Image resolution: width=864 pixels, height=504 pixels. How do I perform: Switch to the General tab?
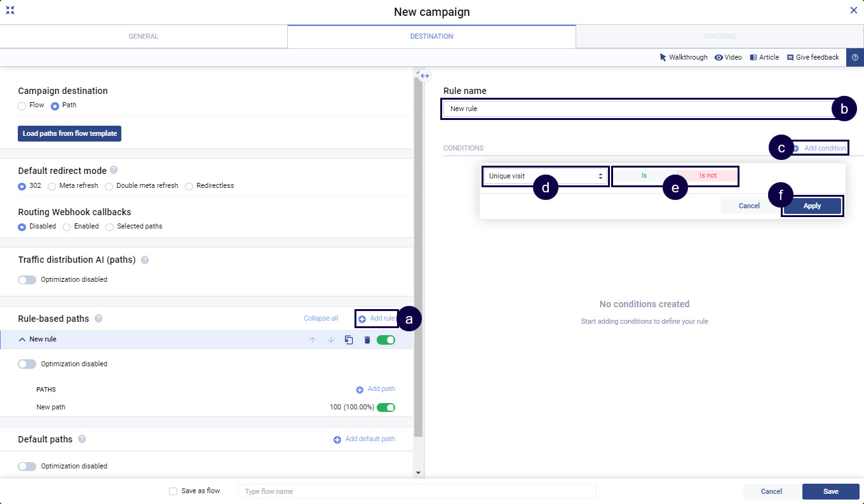tap(144, 37)
